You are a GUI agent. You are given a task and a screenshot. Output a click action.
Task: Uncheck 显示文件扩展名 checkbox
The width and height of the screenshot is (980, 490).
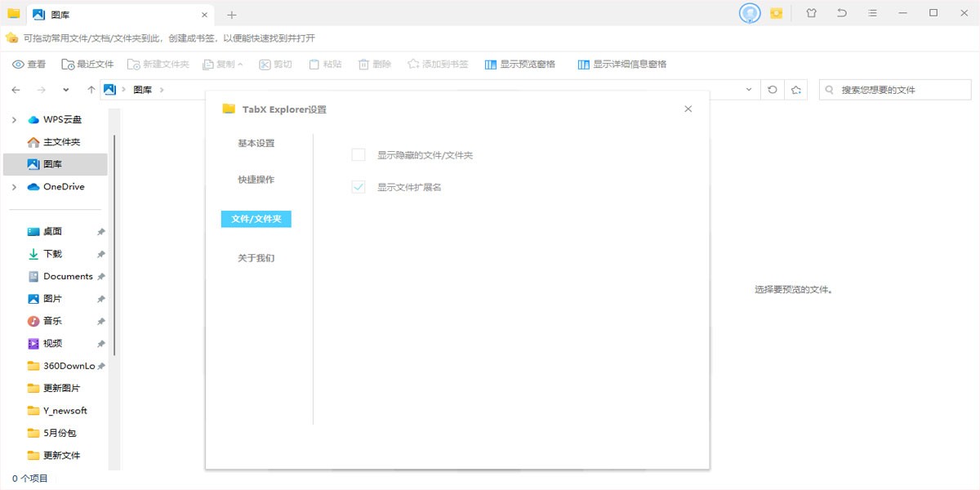(x=359, y=187)
